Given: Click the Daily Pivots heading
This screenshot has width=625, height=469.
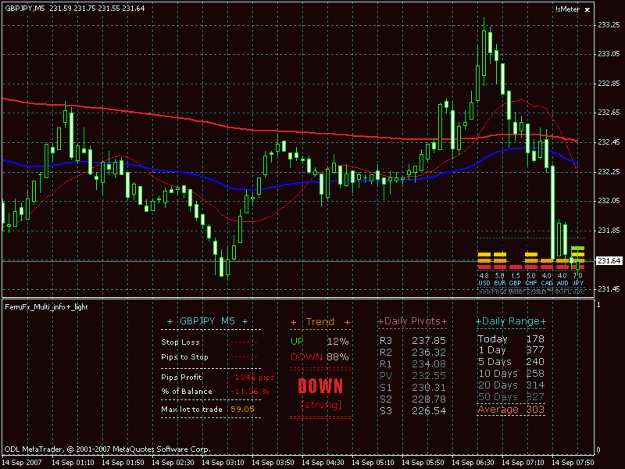Looking at the screenshot, I should coord(412,321).
